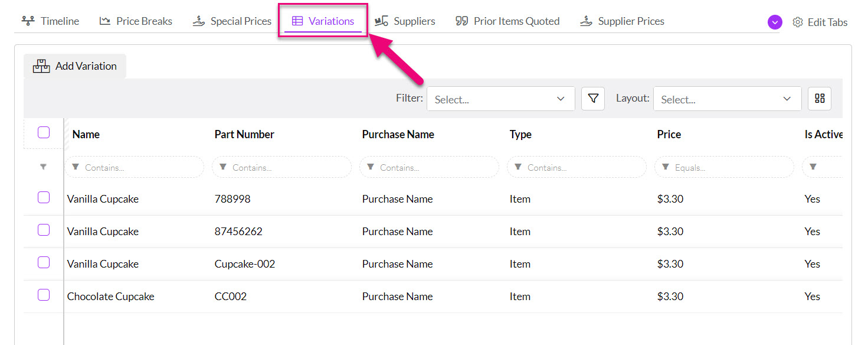Click the Is Active column filter
868x345 pixels.
tap(822, 167)
